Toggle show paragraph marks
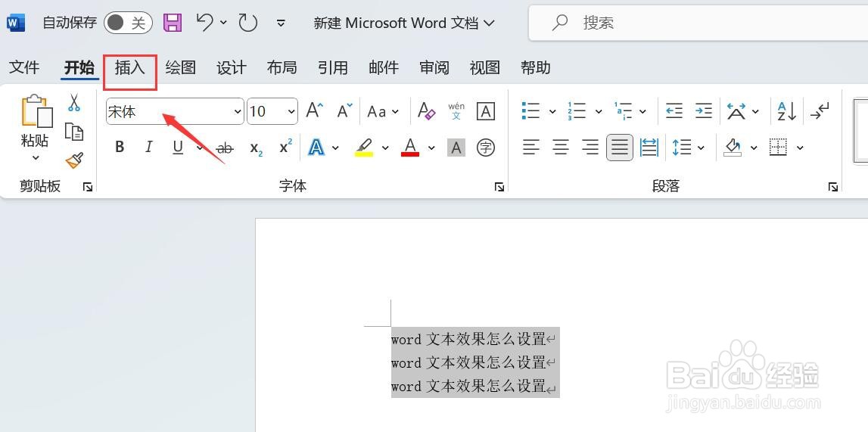 [x=820, y=110]
